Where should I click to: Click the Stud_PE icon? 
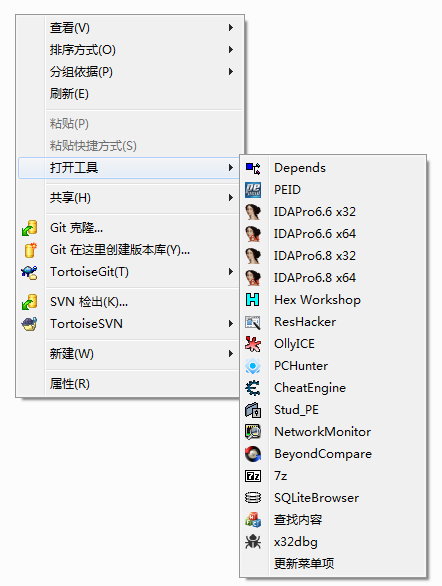pyautogui.click(x=253, y=410)
